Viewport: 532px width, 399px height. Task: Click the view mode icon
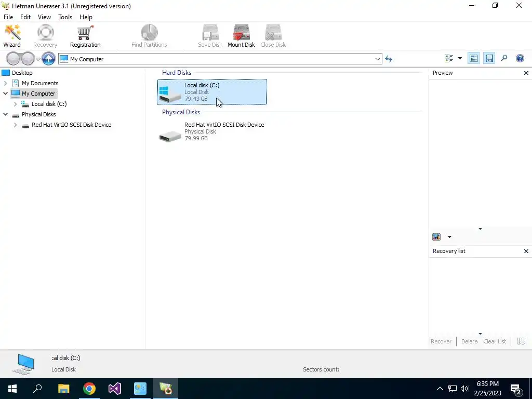point(449,58)
